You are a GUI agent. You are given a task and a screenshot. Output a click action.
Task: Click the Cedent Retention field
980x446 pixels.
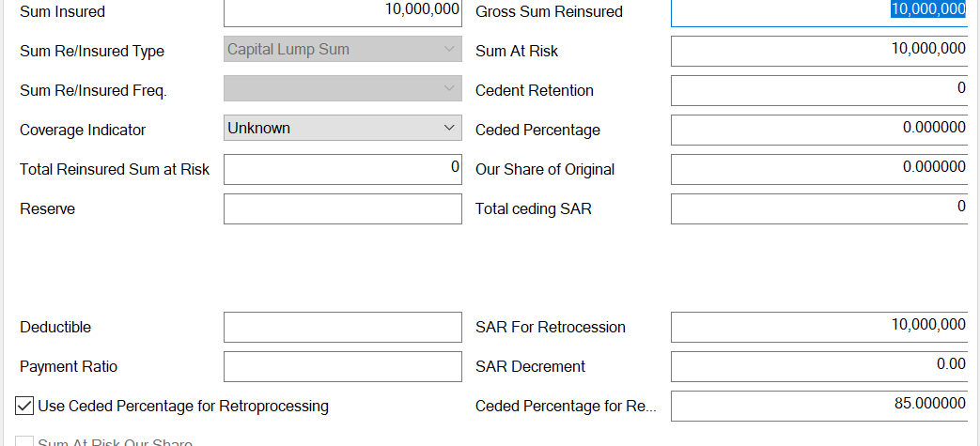click(x=818, y=90)
